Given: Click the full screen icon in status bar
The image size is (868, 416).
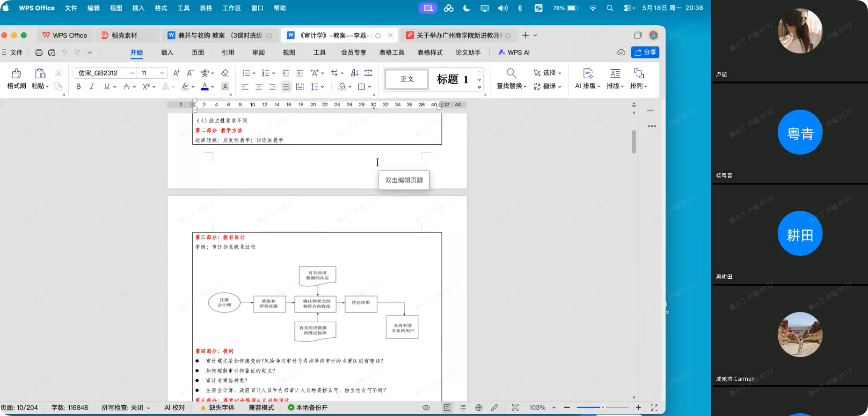Looking at the screenshot, I should tap(654, 408).
